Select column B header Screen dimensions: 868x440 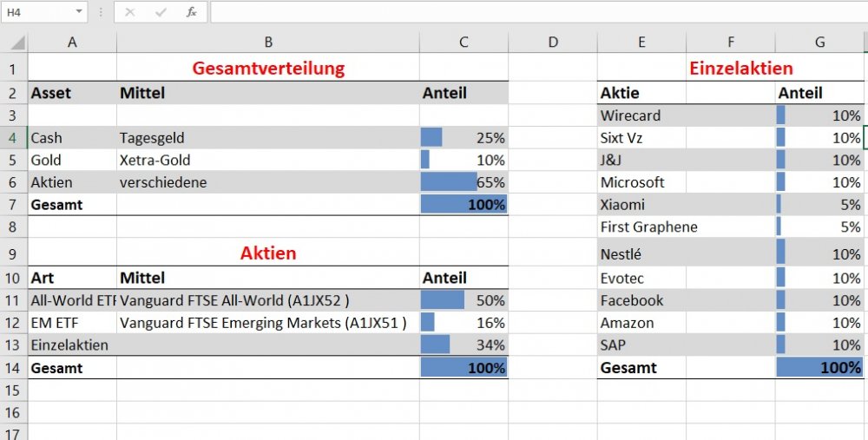[x=268, y=43]
